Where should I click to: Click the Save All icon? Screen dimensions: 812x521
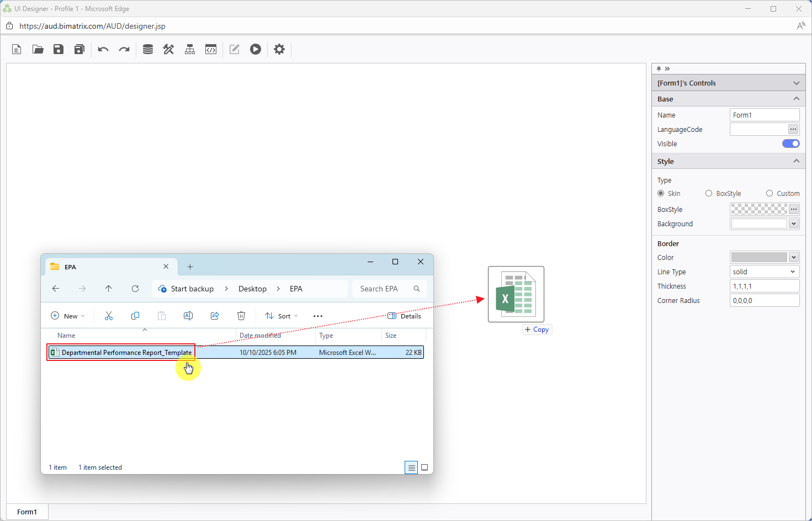click(x=79, y=49)
